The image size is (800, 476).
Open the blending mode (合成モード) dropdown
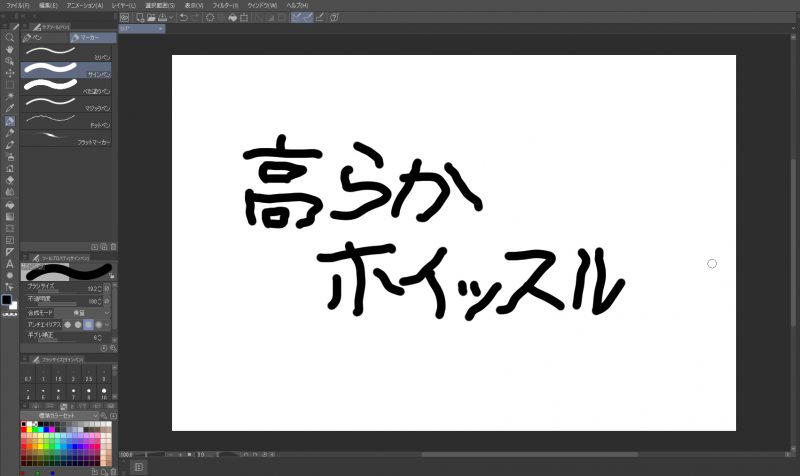click(x=83, y=313)
